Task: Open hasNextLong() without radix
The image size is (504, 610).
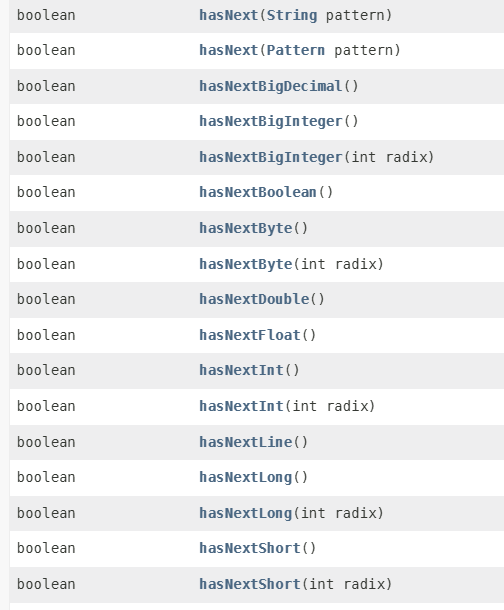Action: 245,477
